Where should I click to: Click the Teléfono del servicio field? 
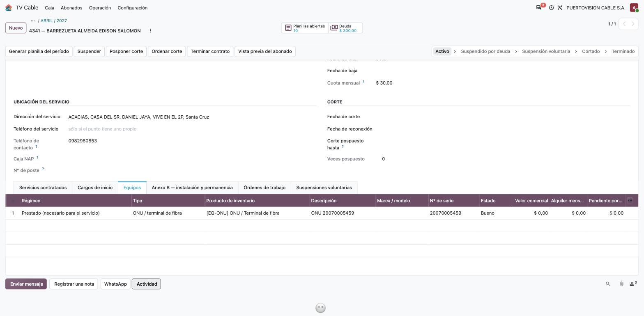(x=191, y=129)
